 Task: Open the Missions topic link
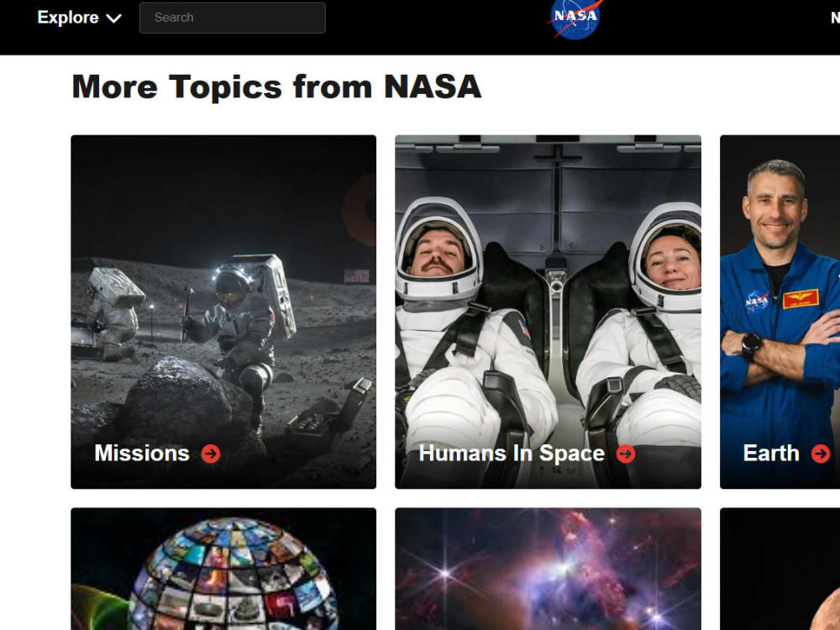(x=142, y=454)
